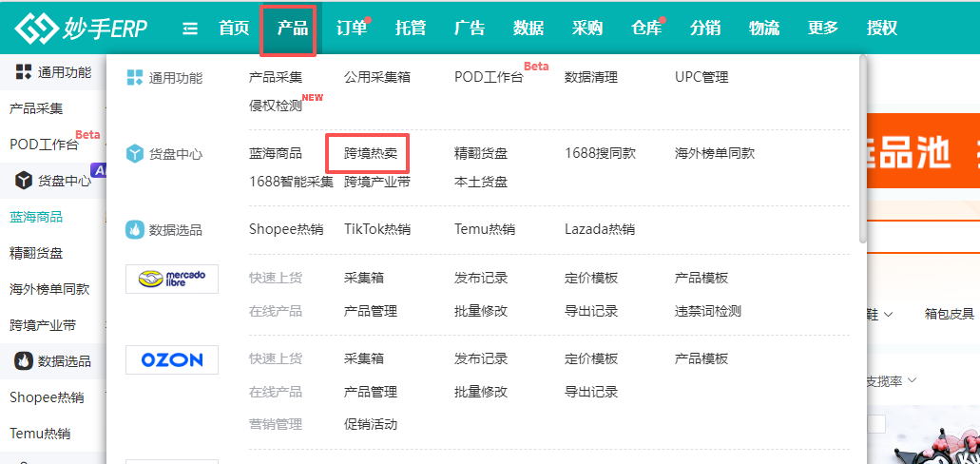Click the 货盘中心 cube icon in the left sidebar

24,181
